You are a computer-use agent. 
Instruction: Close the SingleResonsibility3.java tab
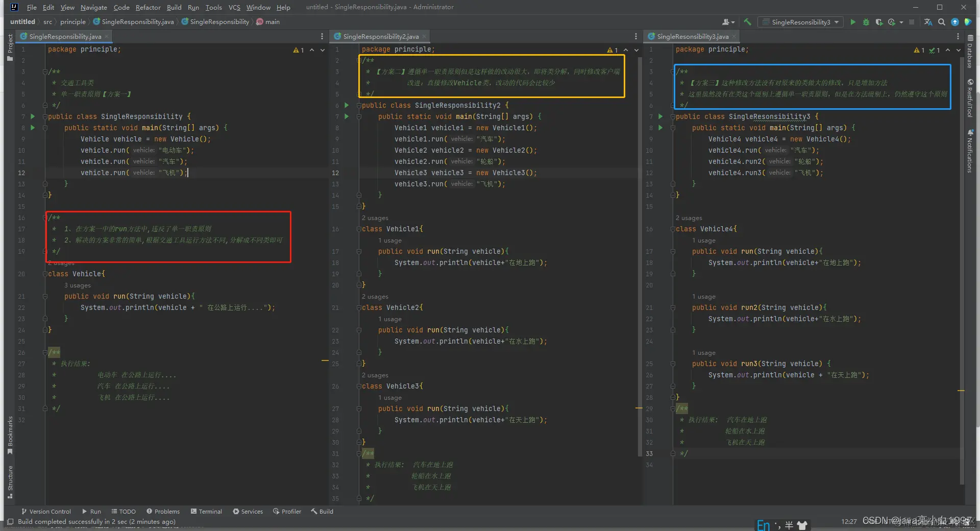(734, 36)
